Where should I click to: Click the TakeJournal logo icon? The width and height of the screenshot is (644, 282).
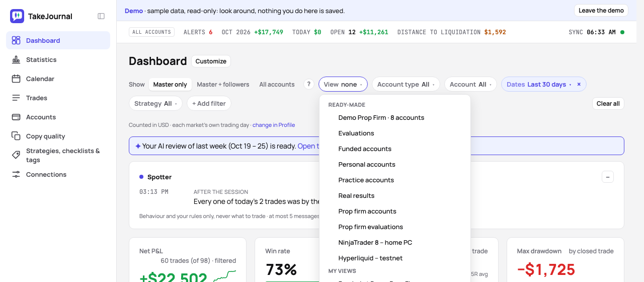pyautogui.click(x=17, y=16)
